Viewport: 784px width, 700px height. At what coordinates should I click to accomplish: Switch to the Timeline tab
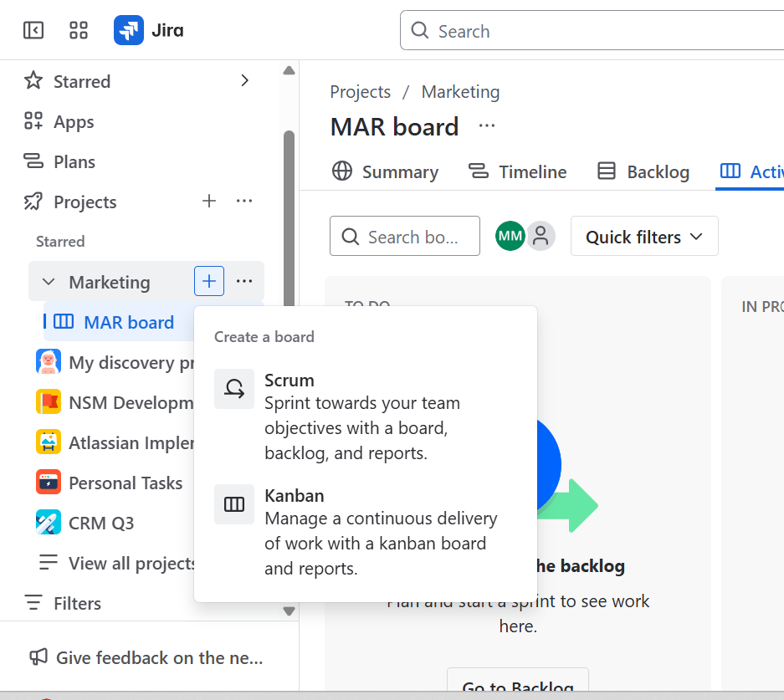[x=517, y=171]
